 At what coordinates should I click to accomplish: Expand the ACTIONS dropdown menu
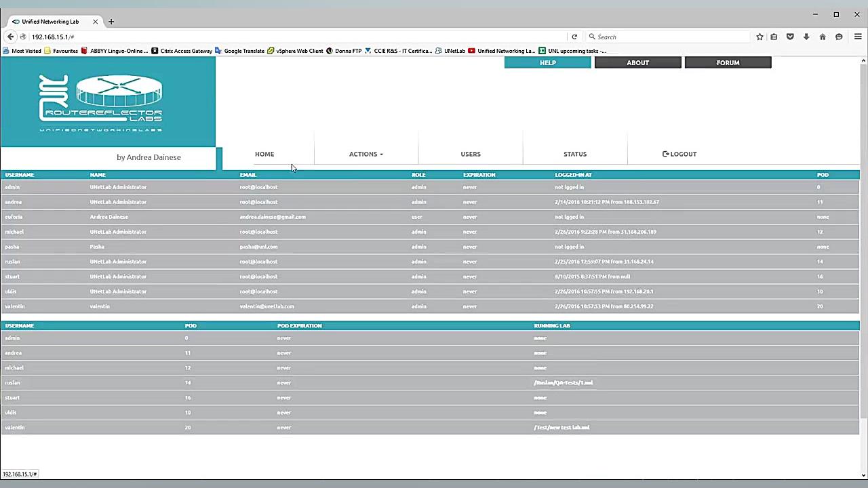366,154
